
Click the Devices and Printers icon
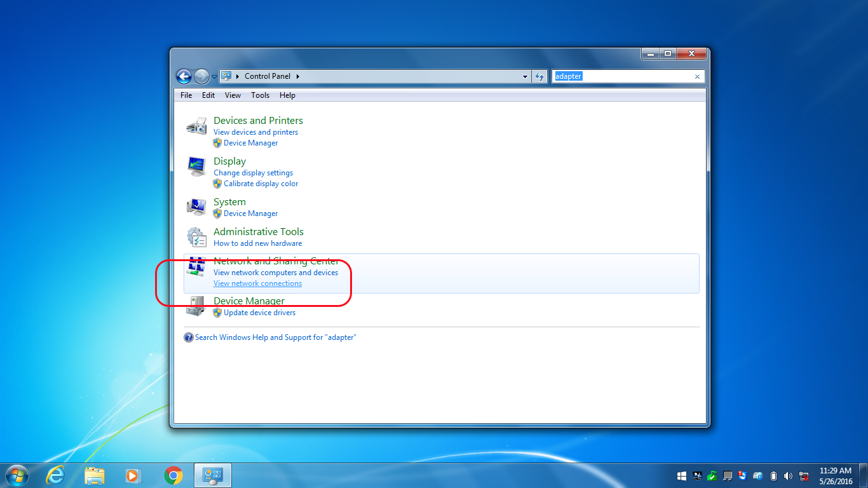(x=196, y=125)
